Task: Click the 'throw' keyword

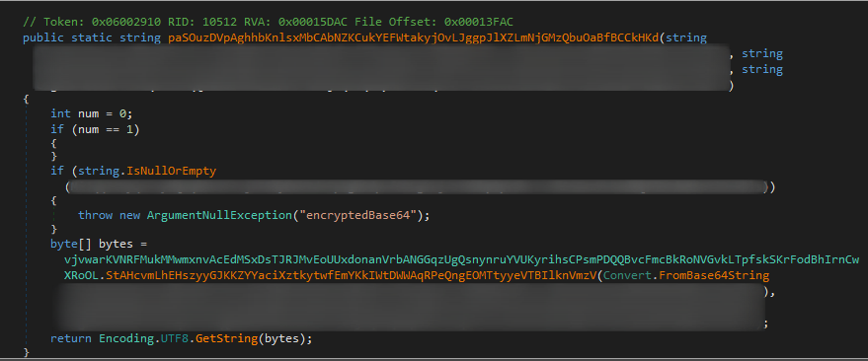Action: point(95,215)
